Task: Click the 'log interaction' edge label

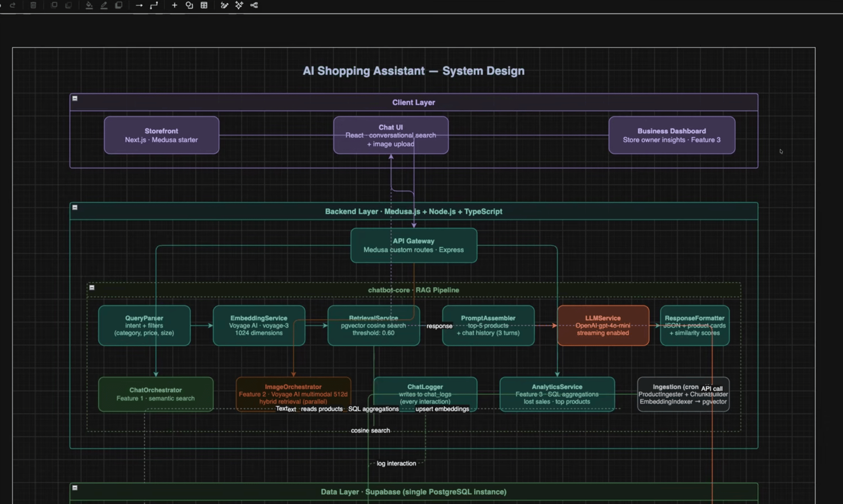Action: click(397, 463)
